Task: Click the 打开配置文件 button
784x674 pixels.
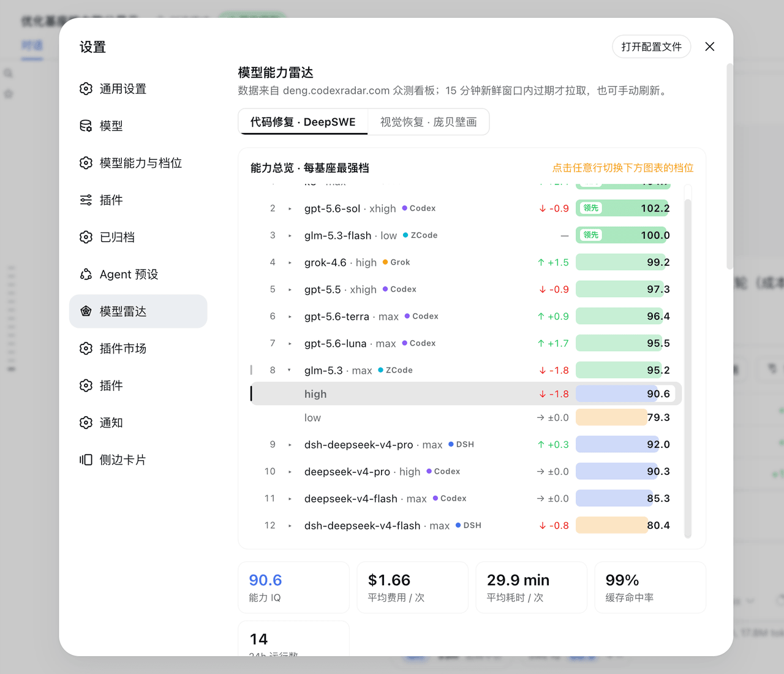Action: [x=652, y=47]
